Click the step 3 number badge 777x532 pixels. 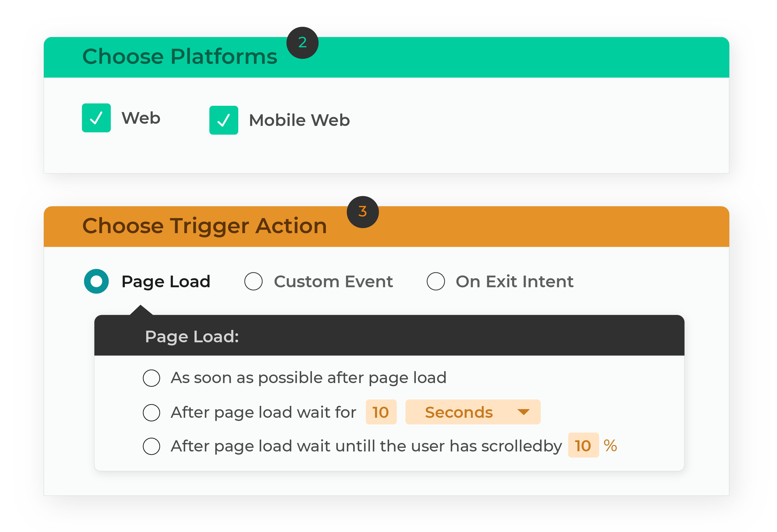tap(362, 212)
